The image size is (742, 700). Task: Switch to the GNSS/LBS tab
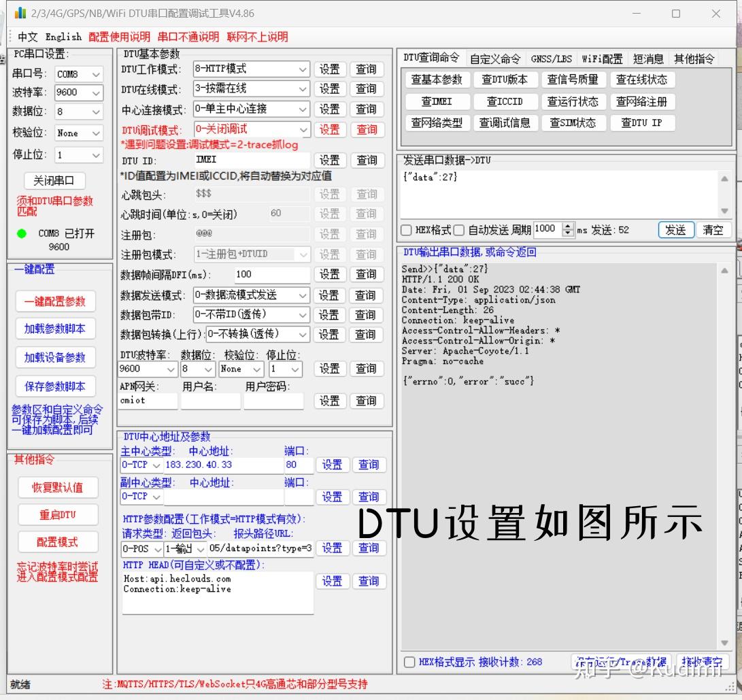(x=551, y=59)
